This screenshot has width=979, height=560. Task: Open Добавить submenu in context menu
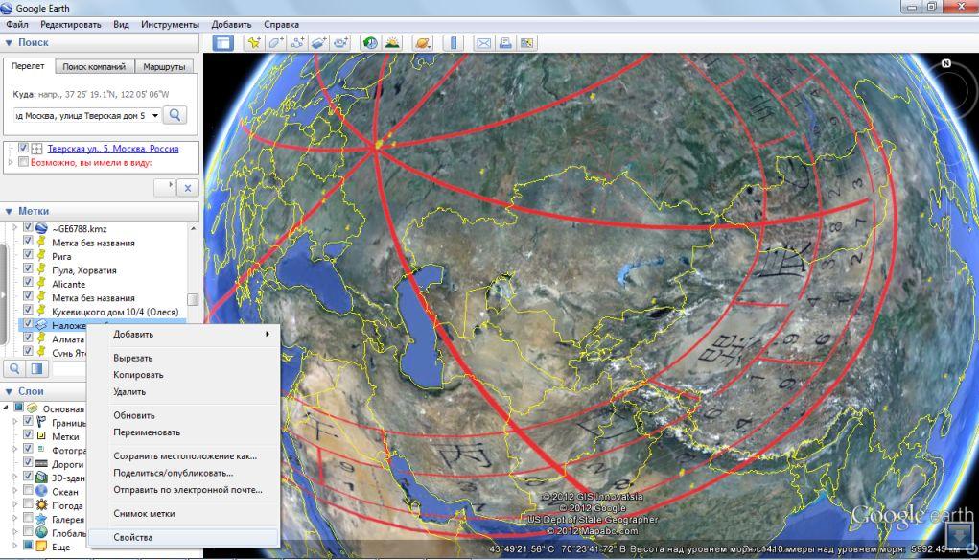(x=183, y=334)
